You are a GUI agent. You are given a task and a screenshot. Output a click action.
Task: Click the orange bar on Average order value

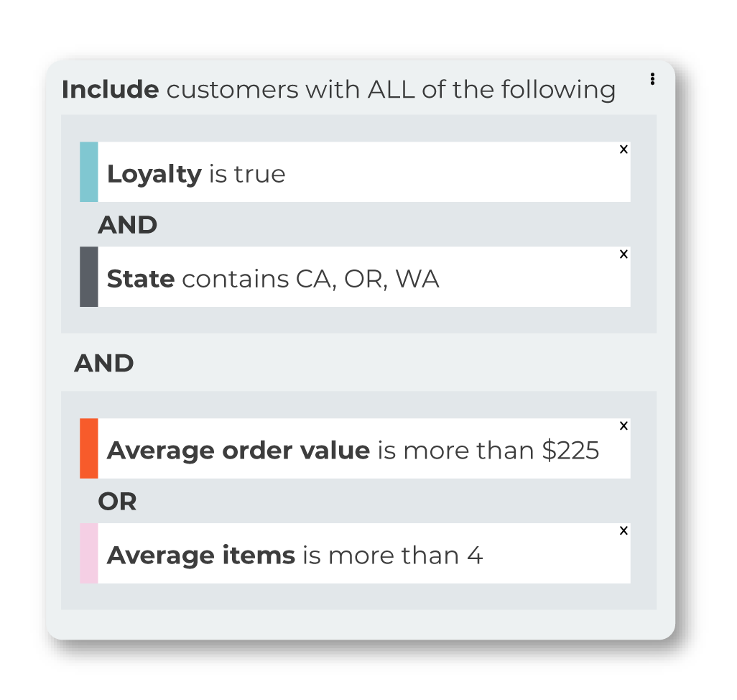89,448
